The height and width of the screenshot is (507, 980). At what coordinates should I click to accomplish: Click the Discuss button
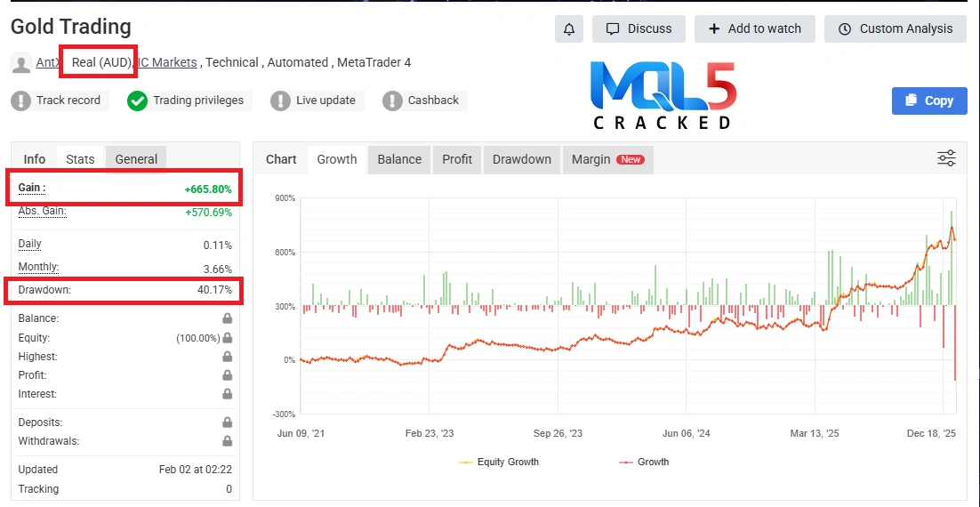coord(639,28)
